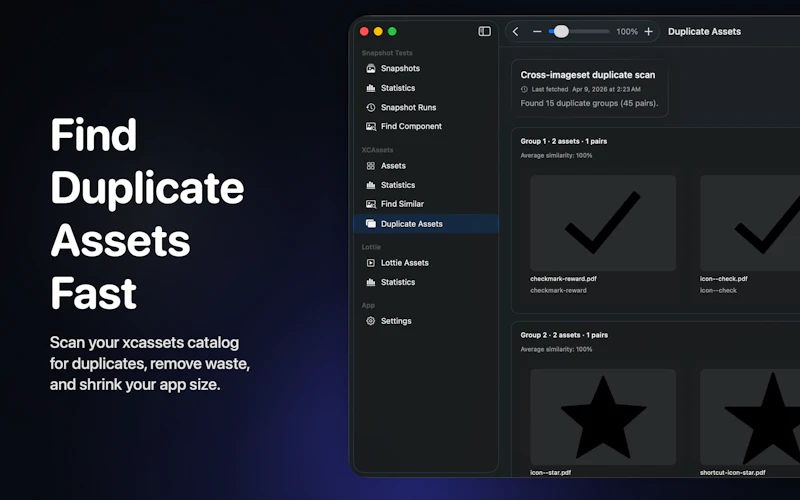Click the gear icon beside Settings
The height and width of the screenshot is (500, 800).
pyautogui.click(x=371, y=321)
